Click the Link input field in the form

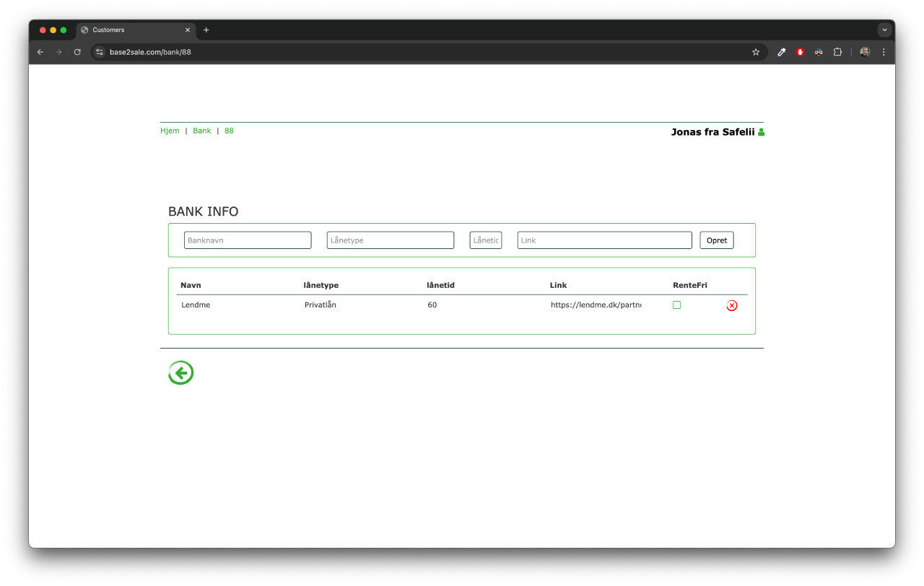(604, 240)
